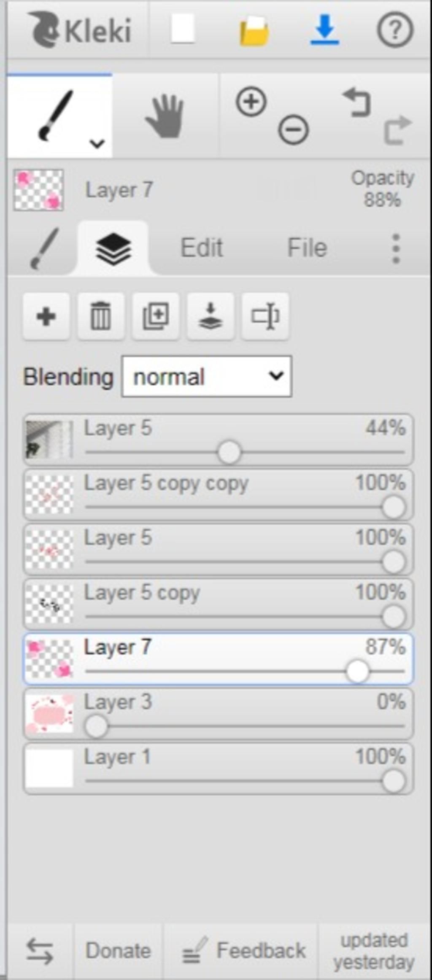Click the Layer 1 white thumbnail
Screen dimensions: 432x980
pos(49,768)
